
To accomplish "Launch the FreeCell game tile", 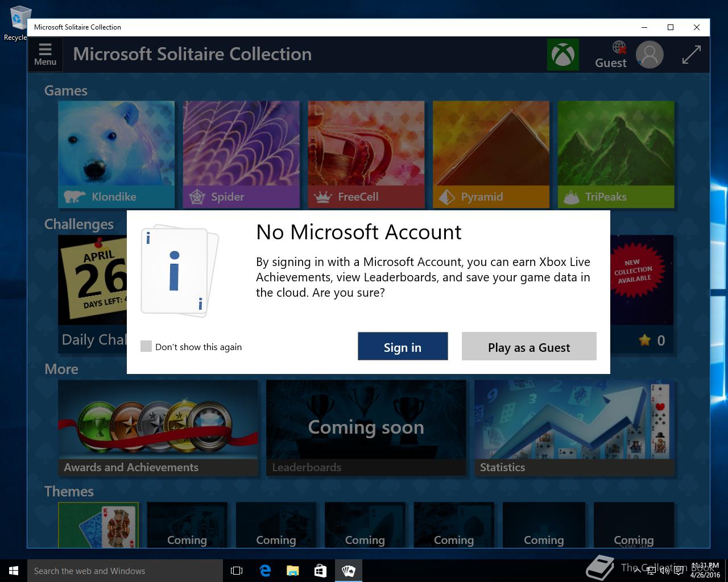I will 366,155.
